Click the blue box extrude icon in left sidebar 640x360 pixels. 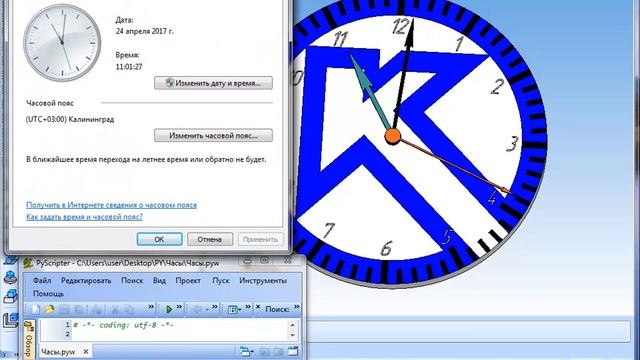(10, 296)
